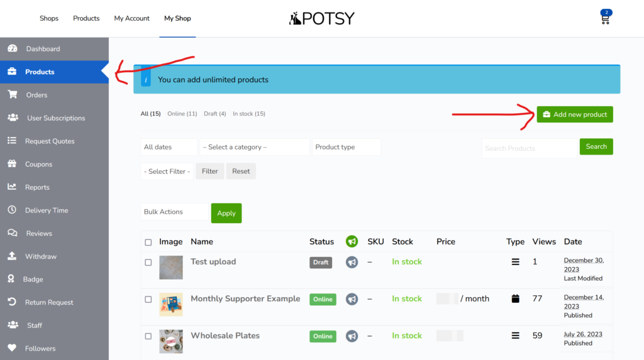The image size is (644, 360).
Task: Click the Search Products input field
Action: click(x=530, y=148)
